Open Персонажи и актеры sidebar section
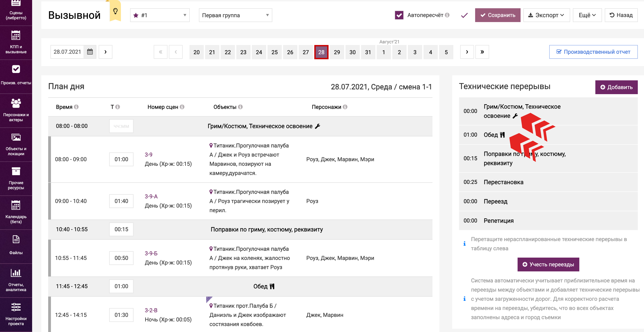 tap(16, 110)
